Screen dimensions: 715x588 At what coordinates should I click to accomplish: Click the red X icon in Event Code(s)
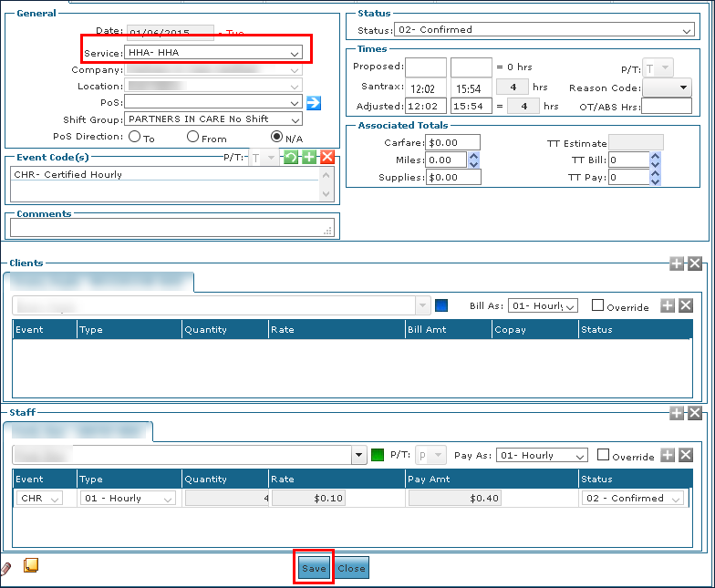click(327, 158)
